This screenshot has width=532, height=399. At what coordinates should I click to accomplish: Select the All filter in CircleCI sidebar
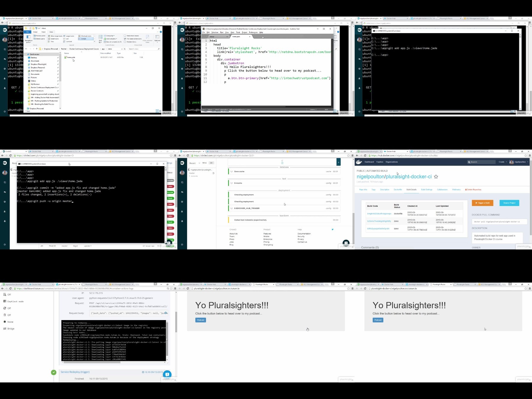tap(211, 163)
